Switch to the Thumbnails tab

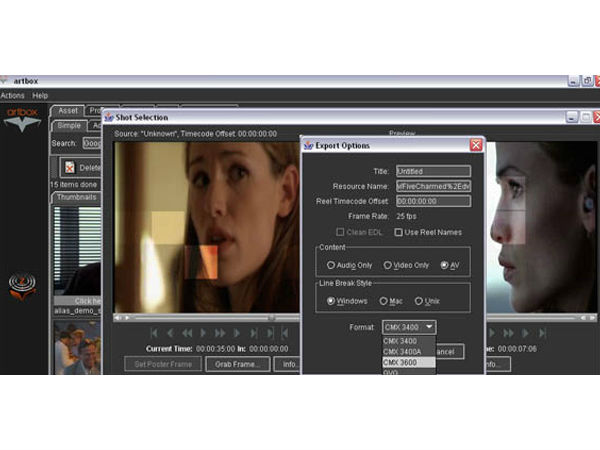point(76,197)
